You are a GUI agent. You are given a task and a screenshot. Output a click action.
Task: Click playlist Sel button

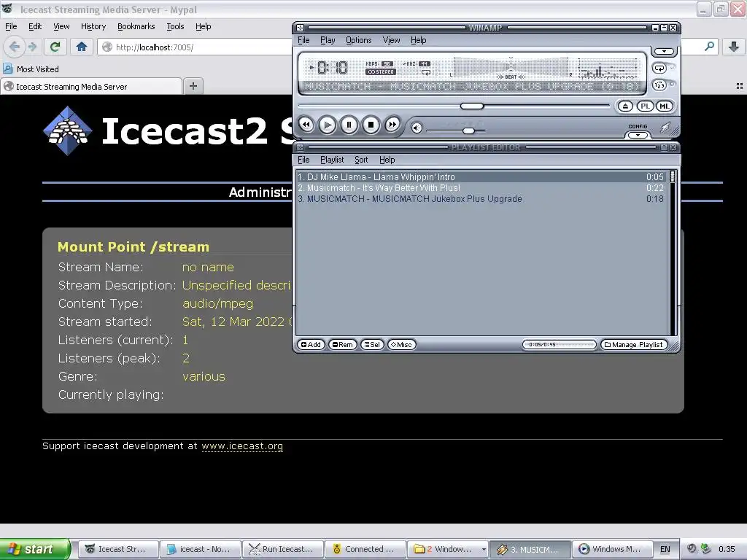pyautogui.click(x=372, y=345)
